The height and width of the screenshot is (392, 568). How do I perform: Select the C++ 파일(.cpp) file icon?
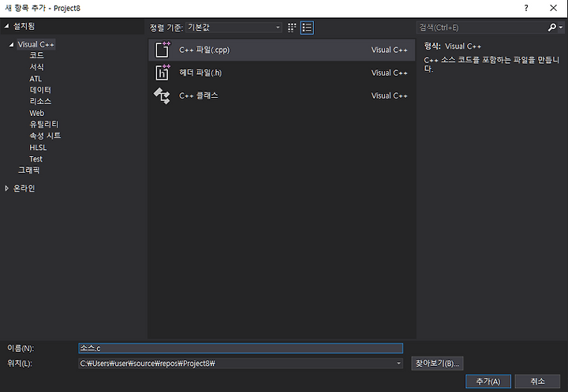point(163,50)
